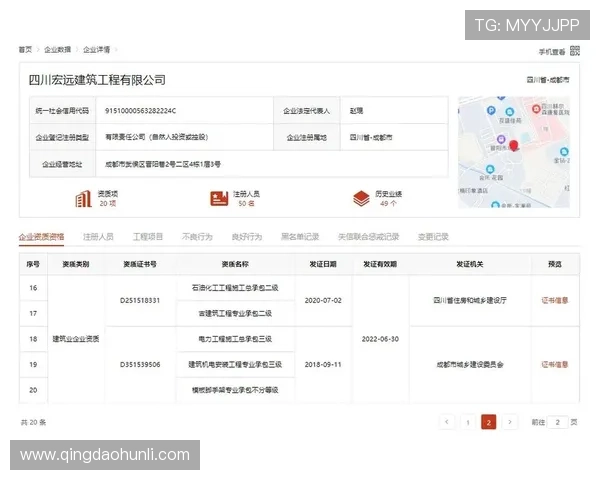Click the 资质类别 column header
Viewport: 600px width, 480px height.
point(76,264)
